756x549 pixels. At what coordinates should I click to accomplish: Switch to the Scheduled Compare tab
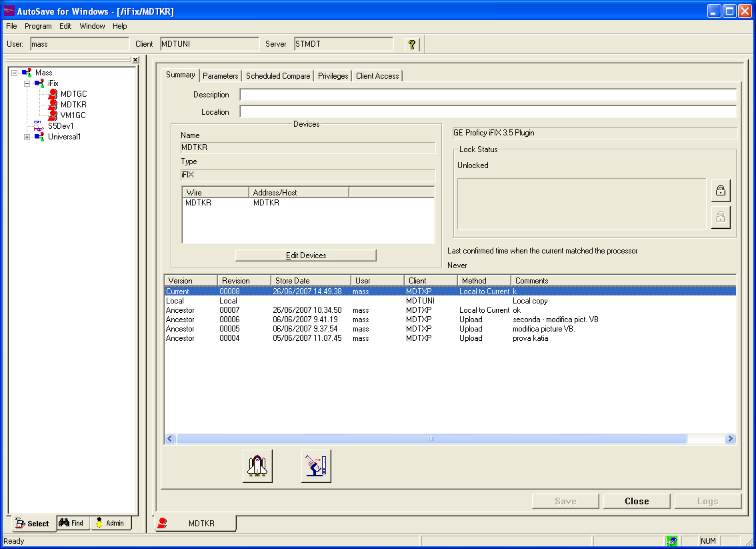(x=278, y=76)
